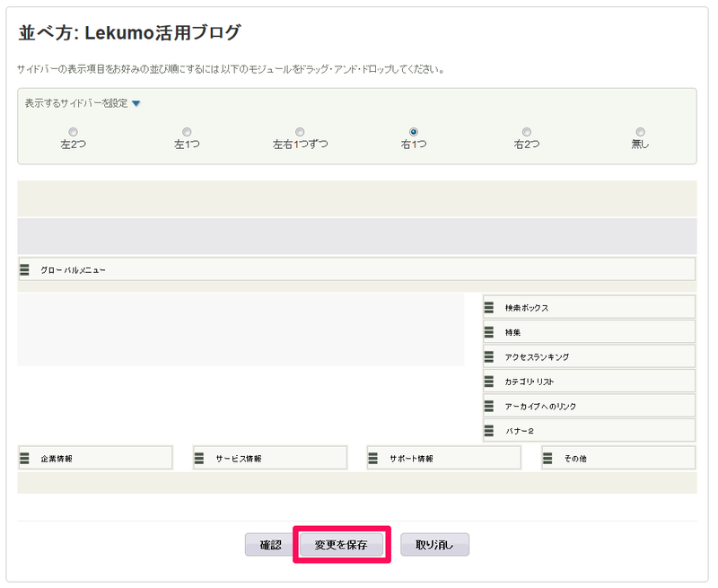Viewport: 718px width, 588px height.
Task: Select the バナー2 module label
Action: tap(520, 432)
